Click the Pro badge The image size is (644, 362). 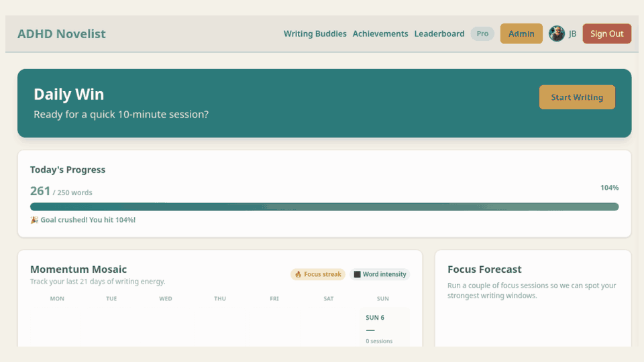482,34
